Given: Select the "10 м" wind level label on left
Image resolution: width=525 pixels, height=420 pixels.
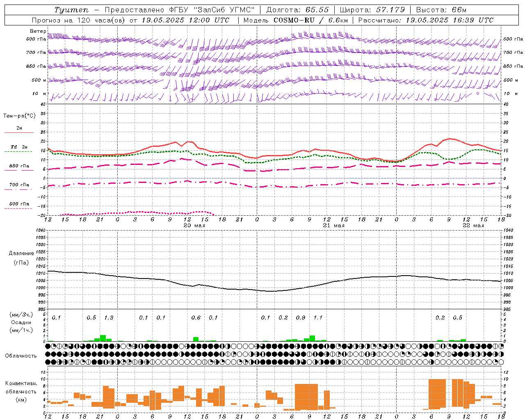Looking at the screenshot, I should point(39,94).
